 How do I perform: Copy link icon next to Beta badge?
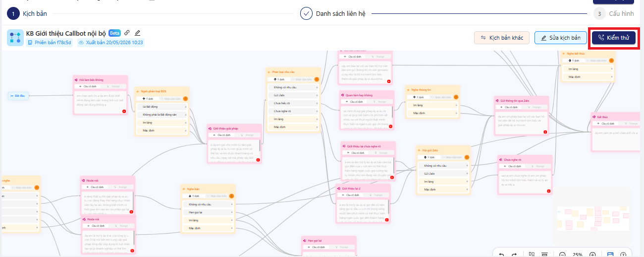(x=127, y=33)
